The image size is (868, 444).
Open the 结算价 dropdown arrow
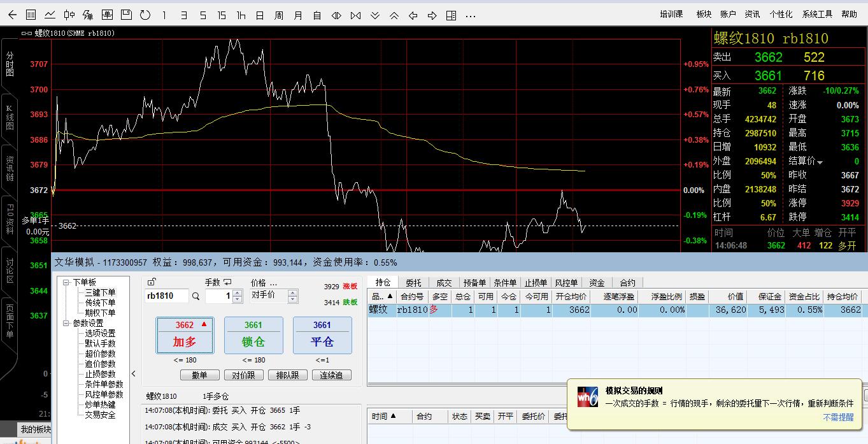click(820, 162)
